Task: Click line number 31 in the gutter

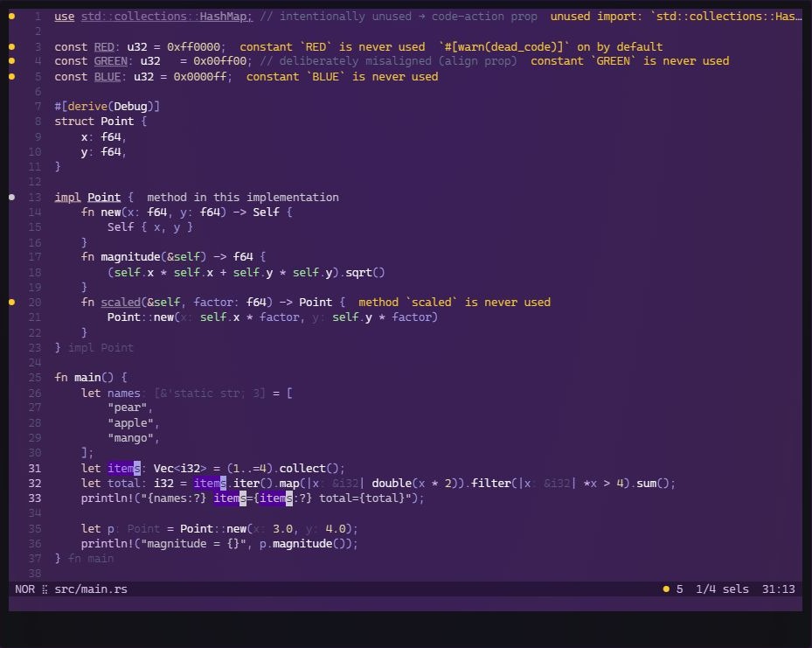Action: [x=35, y=468]
